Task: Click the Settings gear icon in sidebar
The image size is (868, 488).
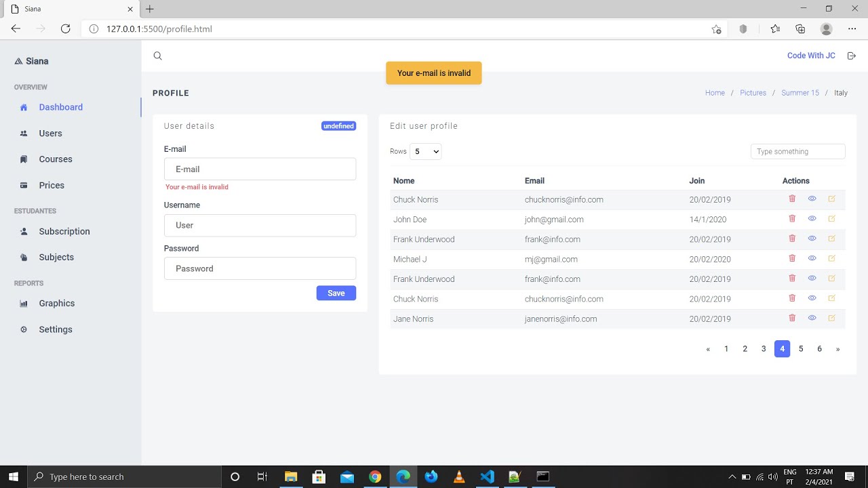Action: click(x=24, y=329)
